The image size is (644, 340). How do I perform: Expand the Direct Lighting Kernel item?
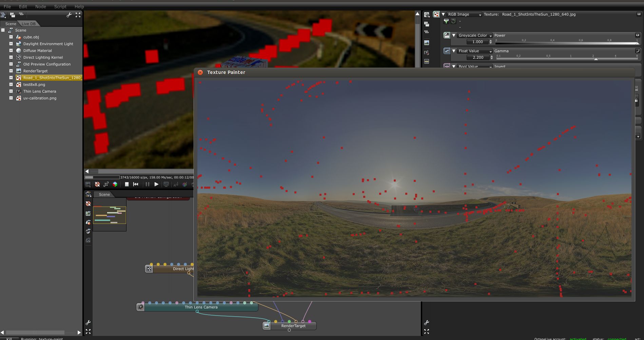[11, 57]
